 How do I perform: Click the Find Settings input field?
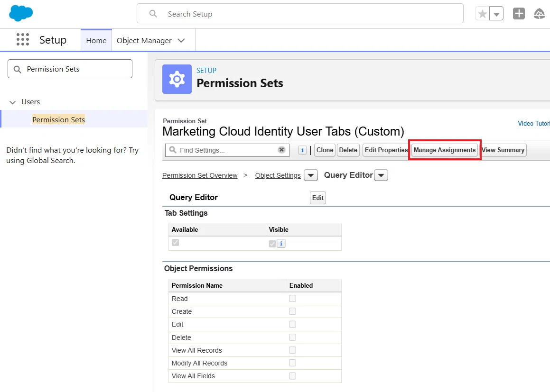[227, 150]
